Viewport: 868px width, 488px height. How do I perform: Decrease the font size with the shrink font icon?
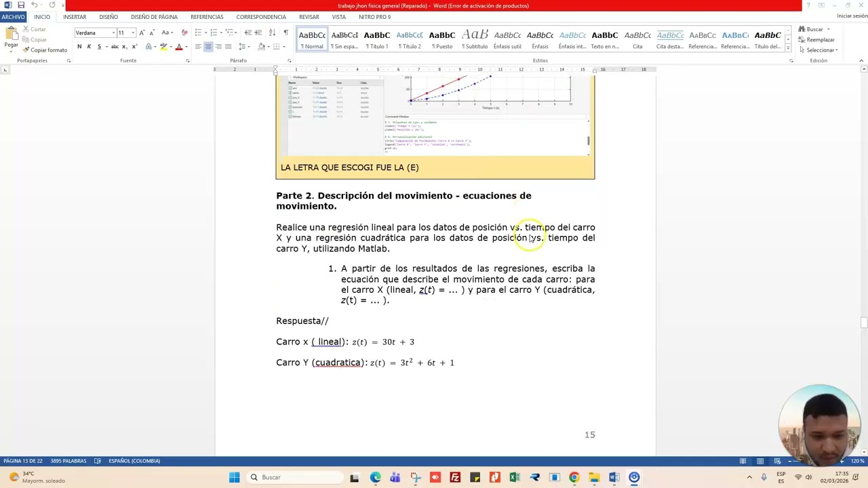pyautogui.click(x=151, y=33)
